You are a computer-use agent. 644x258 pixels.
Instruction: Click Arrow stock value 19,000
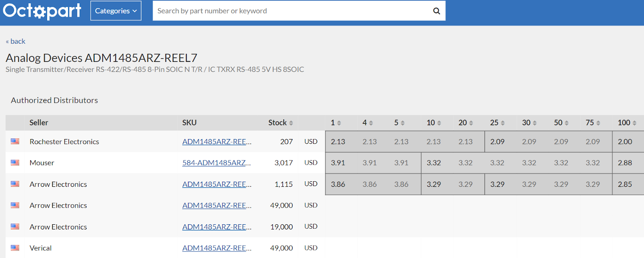(282, 227)
